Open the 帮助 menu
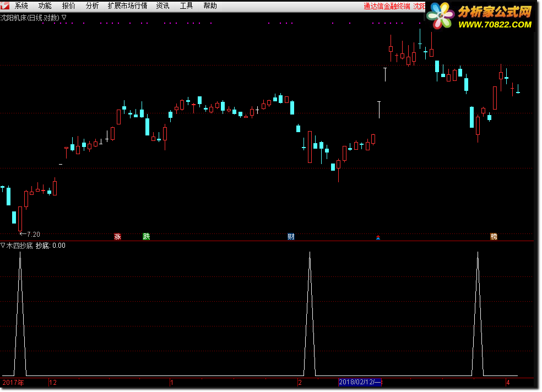 210,6
